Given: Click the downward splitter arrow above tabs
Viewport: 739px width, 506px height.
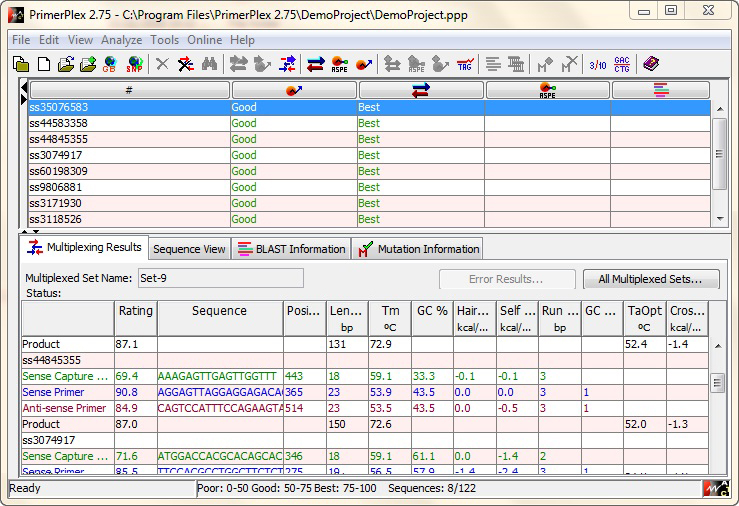Looking at the screenshot, I should click(36, 231).
